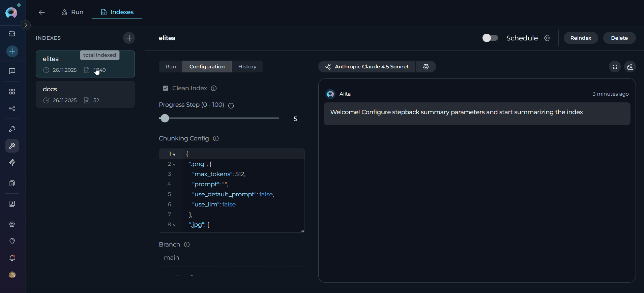This screenshot has height=293, width=644.
Task: Click the Alita welcome message
Action: point(477,114)
